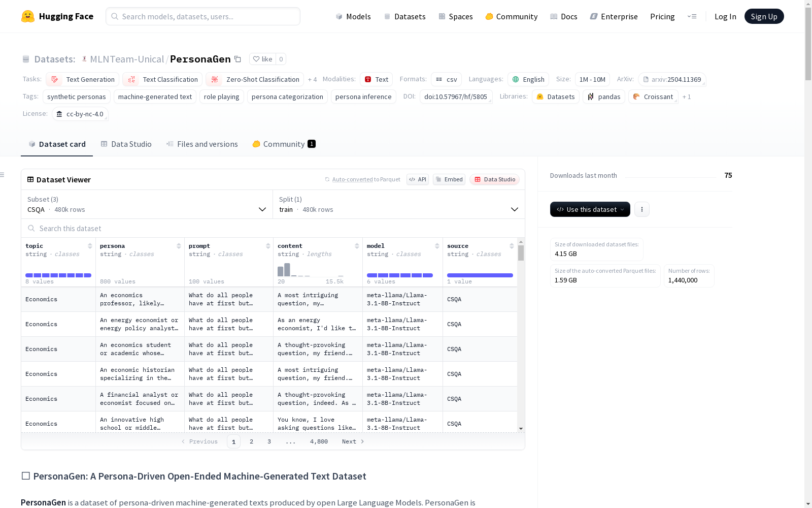Click the Embed button in Dataset Viewer

pyautogui.click(x=449, y=179)
